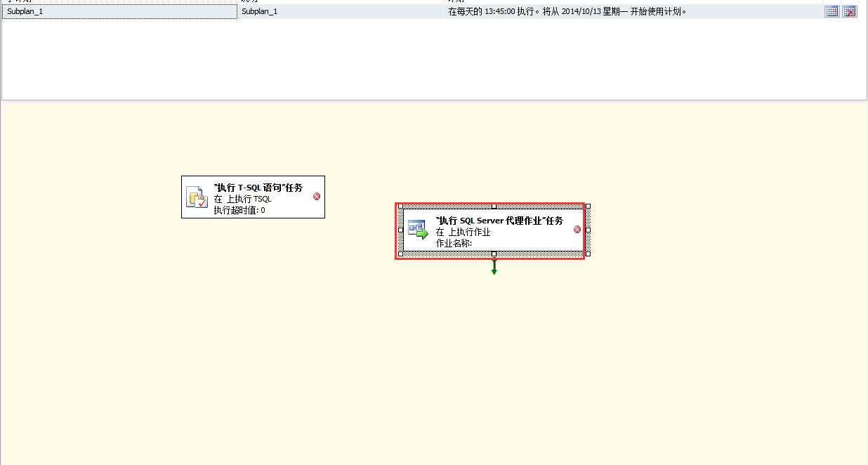Click the text "作业名称:" in Agent job task
The image size is (868, 465).
[454, 243]
